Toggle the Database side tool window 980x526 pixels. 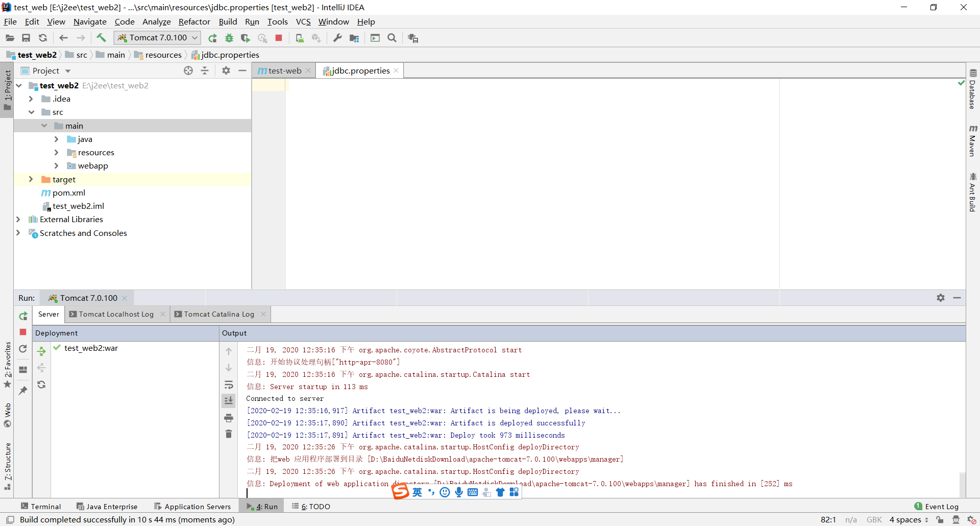click(973, 89)
